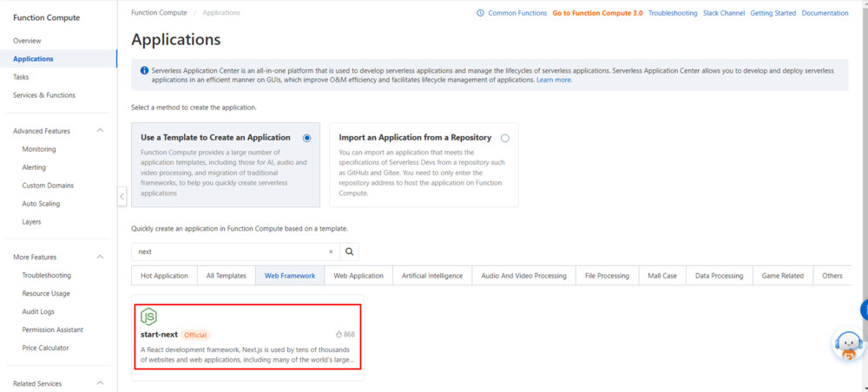Click the Function Compute sidebar title
868x392 pixels.
click(x=47, y=17)
